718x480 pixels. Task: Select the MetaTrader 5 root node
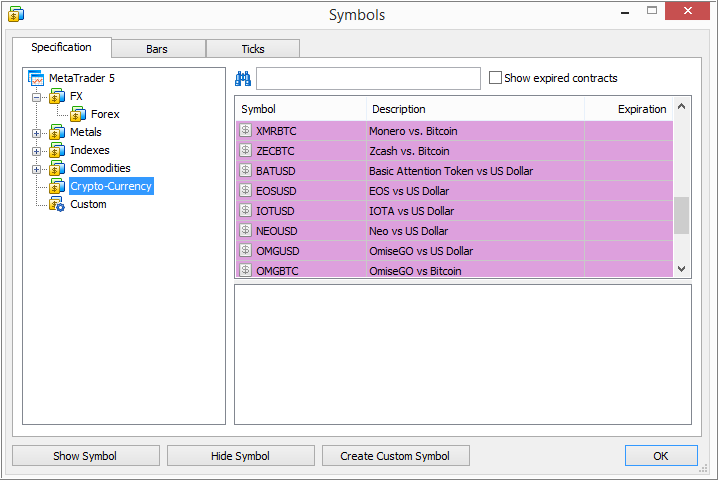point(82,78)
